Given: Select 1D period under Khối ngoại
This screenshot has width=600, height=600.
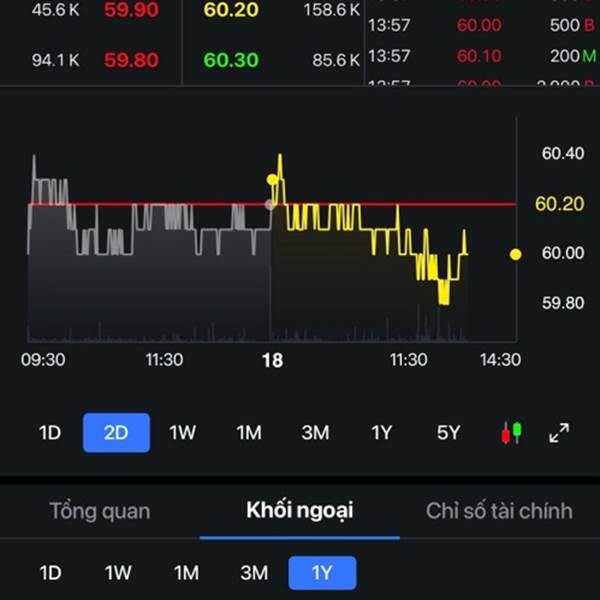Looking at the screenshot, I should pyautogui.click(x=50, y=573).
